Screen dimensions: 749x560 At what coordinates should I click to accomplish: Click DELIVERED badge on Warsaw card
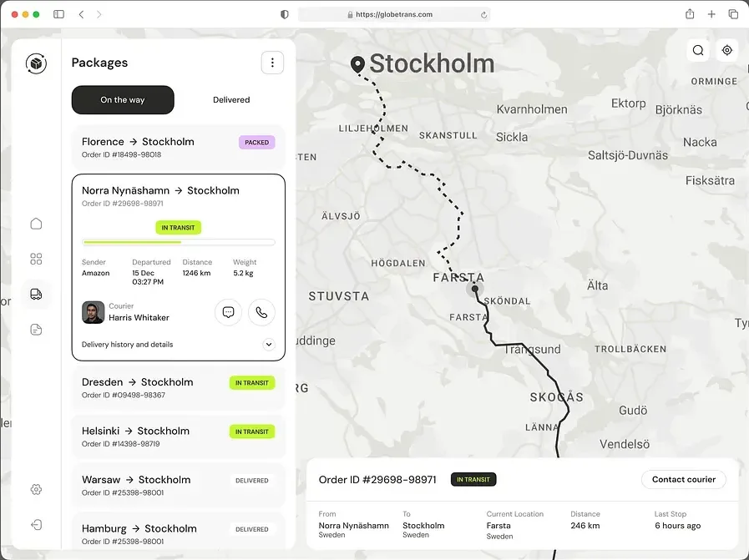click(x=251, y=480)
